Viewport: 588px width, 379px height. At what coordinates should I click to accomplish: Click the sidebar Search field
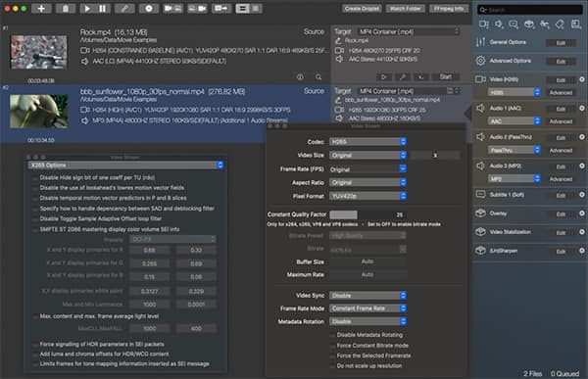[x=529, y=10]
